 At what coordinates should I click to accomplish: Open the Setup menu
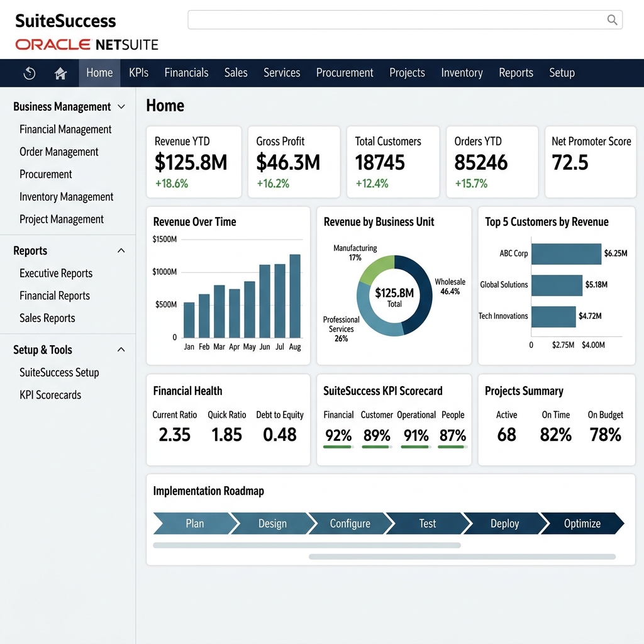[562, 73]
